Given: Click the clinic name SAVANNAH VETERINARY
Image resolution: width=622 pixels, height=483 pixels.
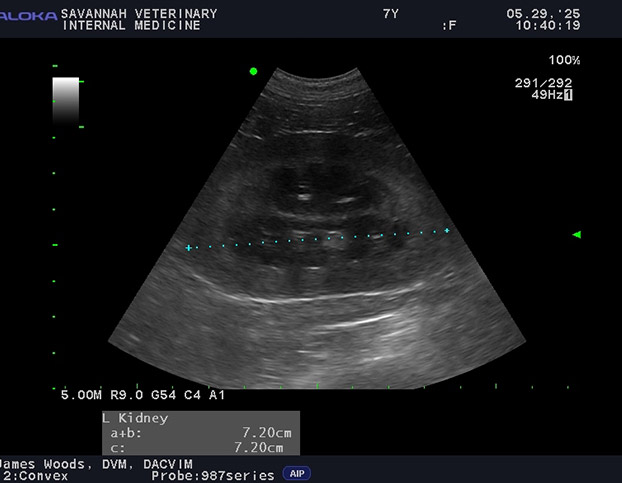Looking at the screenshot, I should [139, 14].
